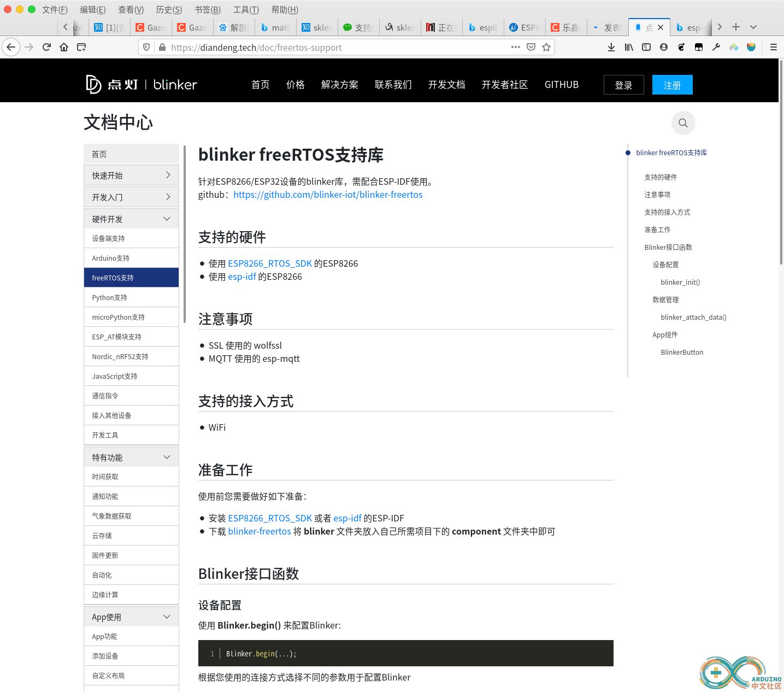Open tracking protection shield info

point(146,48)
